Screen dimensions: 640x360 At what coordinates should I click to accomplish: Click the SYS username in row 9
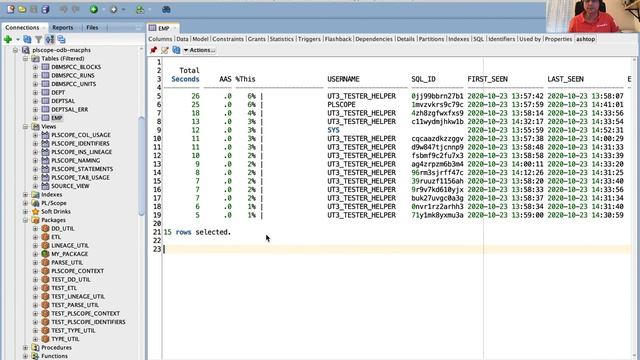(333, 130)
